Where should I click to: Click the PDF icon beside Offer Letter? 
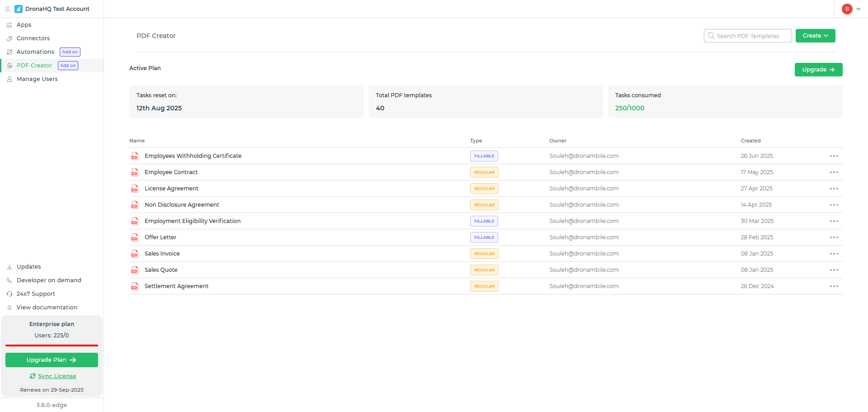(135, 237)
